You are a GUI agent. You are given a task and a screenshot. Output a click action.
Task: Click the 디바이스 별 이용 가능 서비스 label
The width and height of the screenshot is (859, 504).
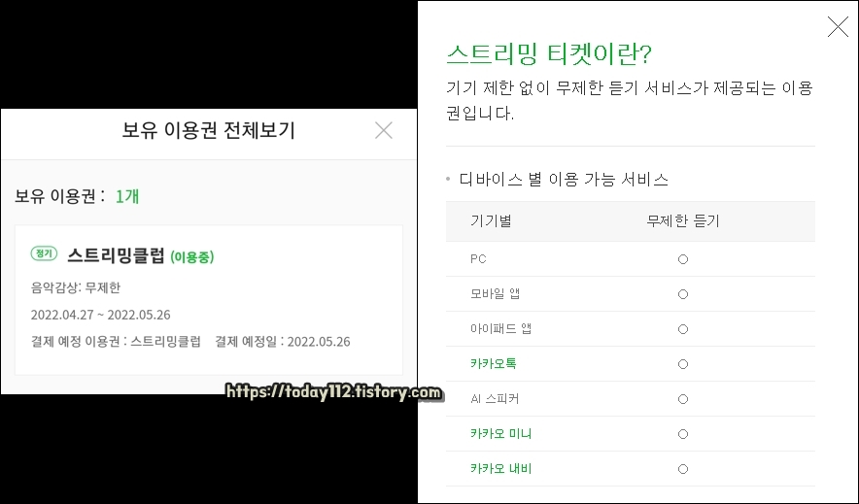(x=564, y=180)
